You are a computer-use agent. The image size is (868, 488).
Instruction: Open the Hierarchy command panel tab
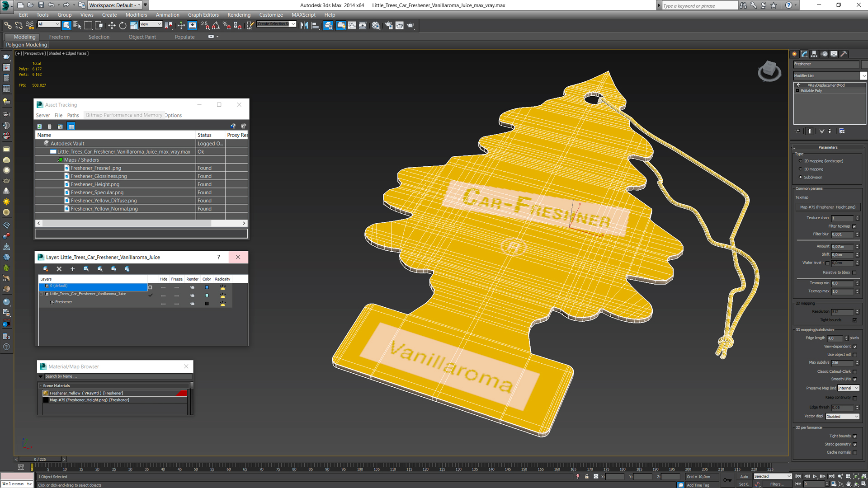(x=814, y=54)
